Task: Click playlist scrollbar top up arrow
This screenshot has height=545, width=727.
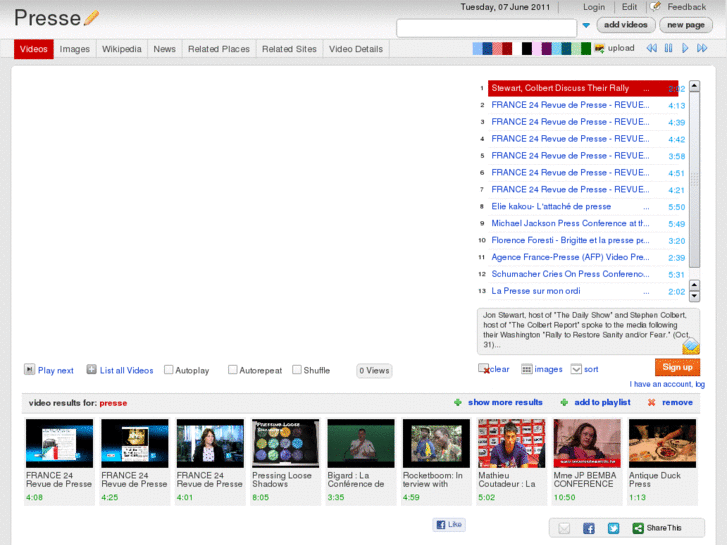Action: coord(694,86)
